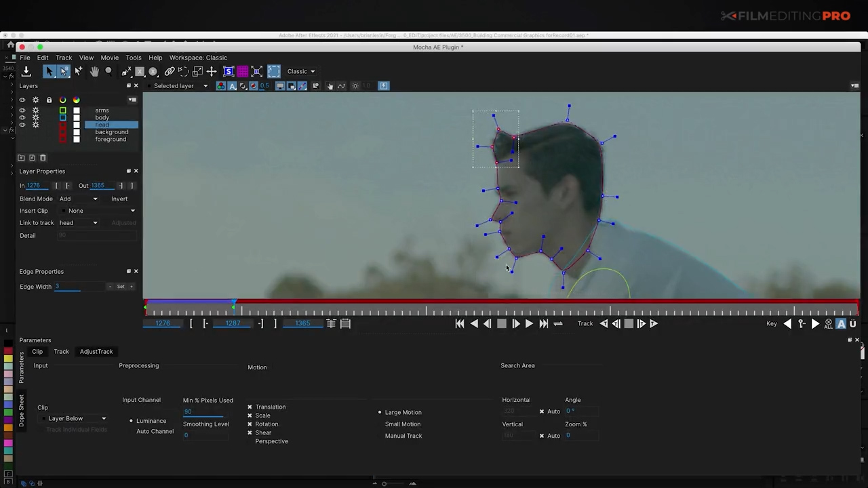This screenshot has height=488, width=868.
Task: Activate the X-Spline creation tool
Action: click(x=127, y=71)
